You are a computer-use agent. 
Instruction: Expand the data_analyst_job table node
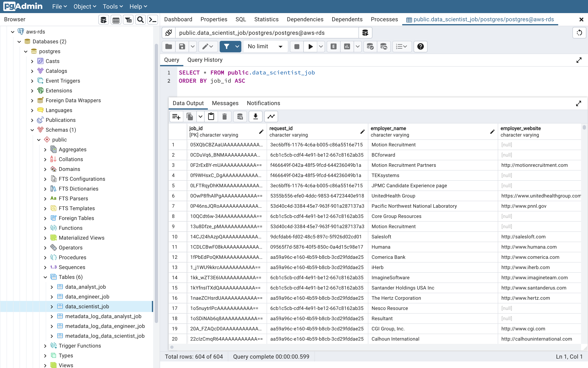pyautogui.click(x=52, y=287)
